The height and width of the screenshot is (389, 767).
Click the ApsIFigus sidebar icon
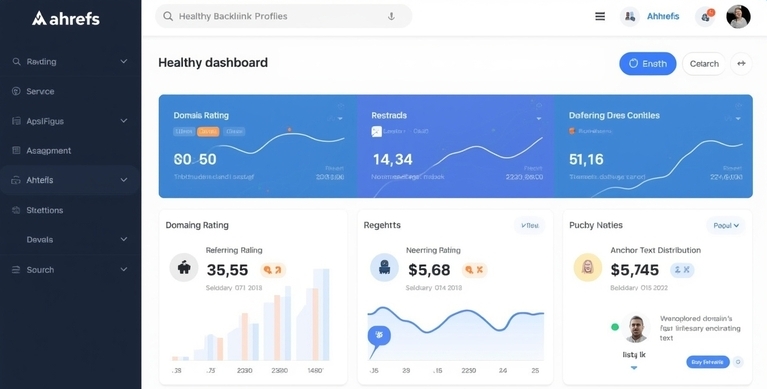[16, 121]
